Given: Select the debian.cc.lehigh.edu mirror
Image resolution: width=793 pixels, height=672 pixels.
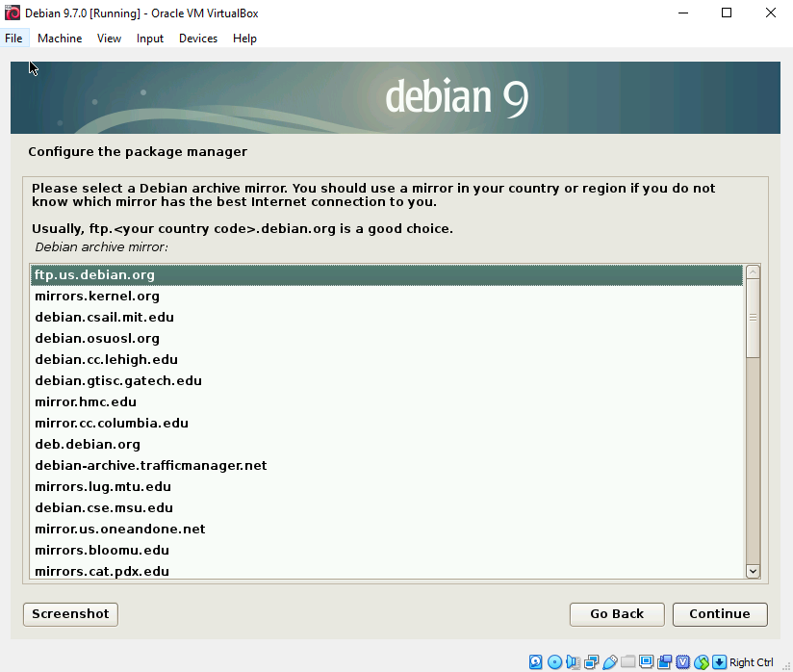Looking at the screenshot, I should click(387, 360).
